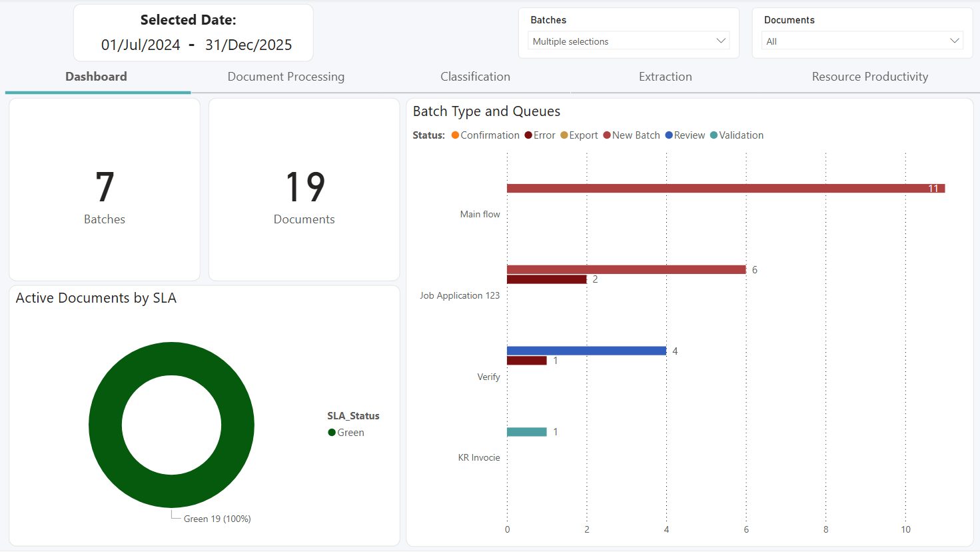Image resolution: width=980 pixels, height=552 pixels.
Task: Click the 7 Batches card
Action: 105,190
